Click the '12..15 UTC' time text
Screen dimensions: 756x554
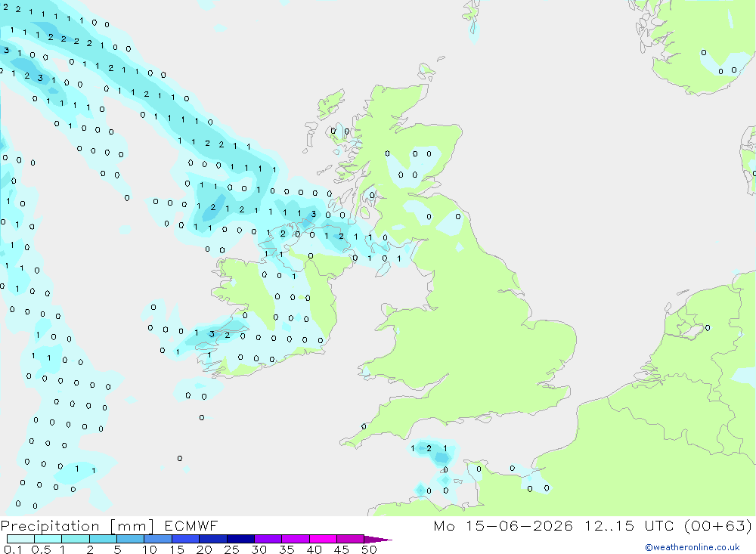[x=629, y=525]
